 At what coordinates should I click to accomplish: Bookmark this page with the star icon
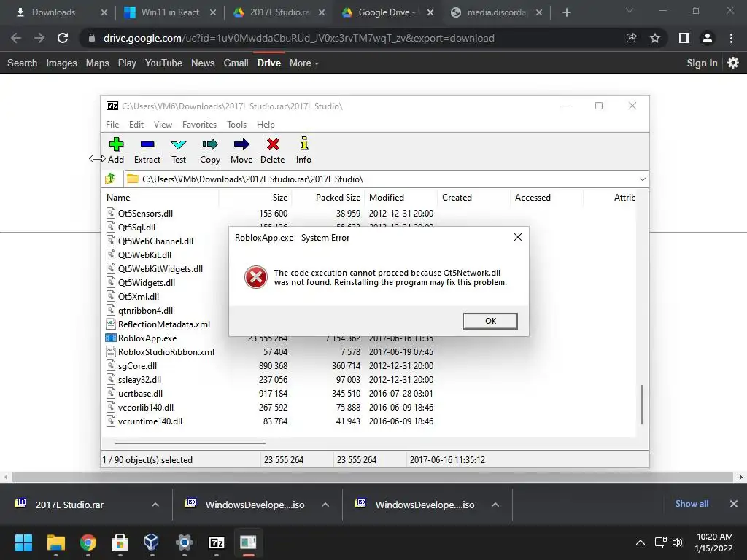[655, 38]
